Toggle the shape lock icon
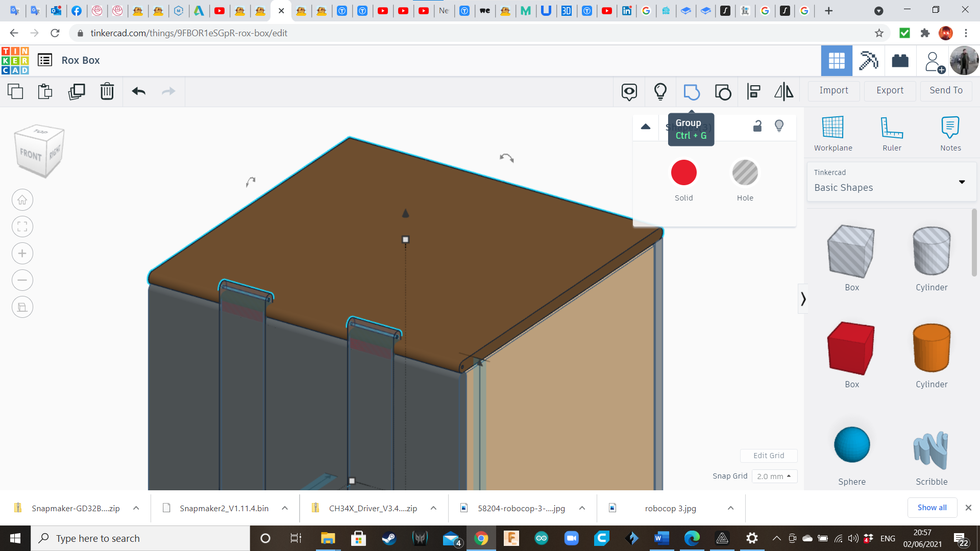The image size is (980, 551). (x=757, y=126)
